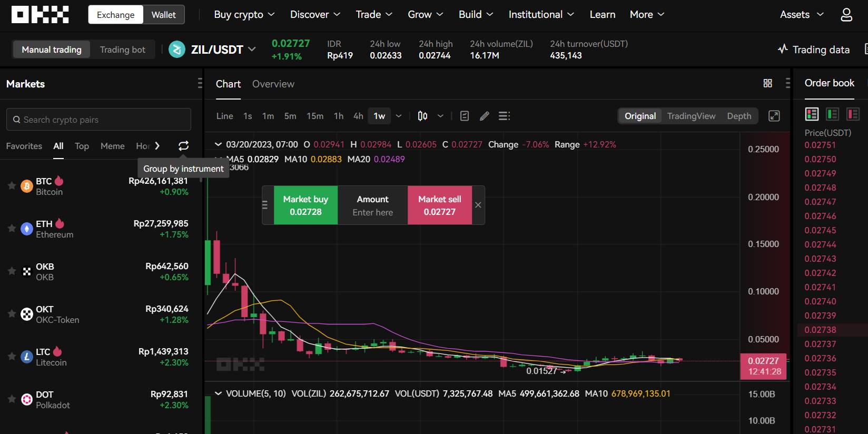Expand the Build menu

pyautogui.click(x=476, y=15)
